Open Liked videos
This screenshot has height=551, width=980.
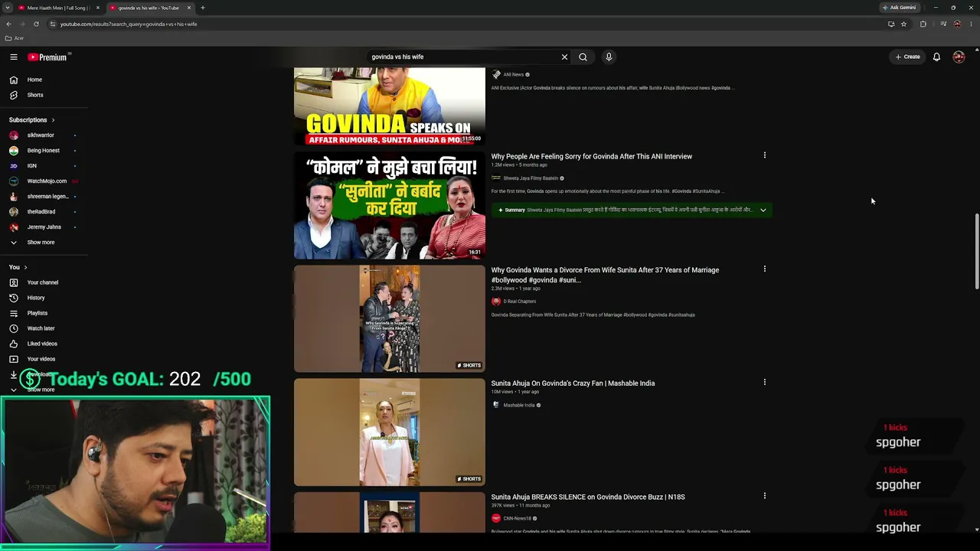coord(44,344)
